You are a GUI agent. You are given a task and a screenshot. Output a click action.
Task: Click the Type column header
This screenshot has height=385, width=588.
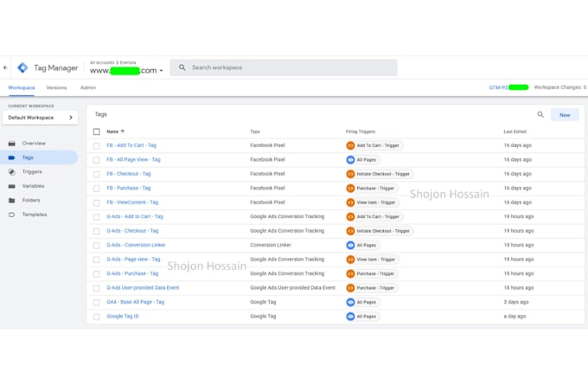(x=255, y=132)
